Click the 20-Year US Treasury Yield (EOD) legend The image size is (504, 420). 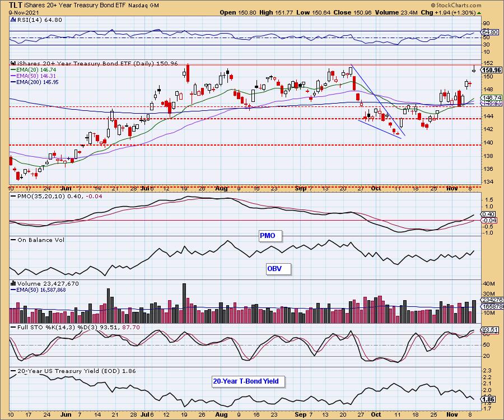[73, 371]
